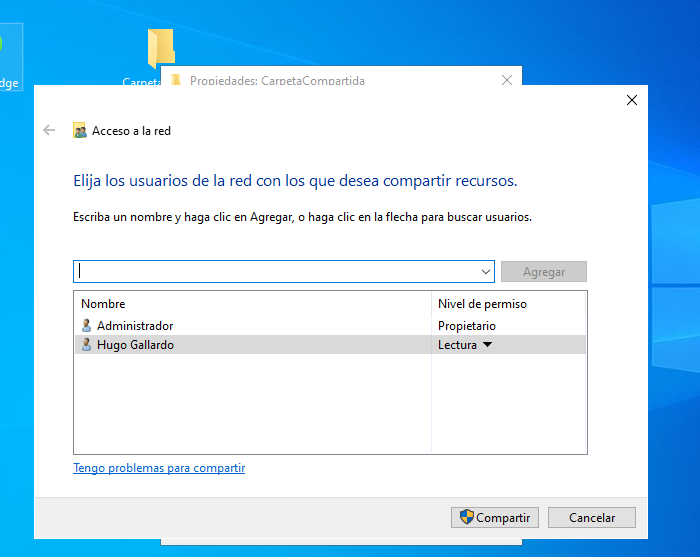This screenshot has height=557, width=700.
Task: Expand the user name combo box arrow
Action: click(486, 272)
